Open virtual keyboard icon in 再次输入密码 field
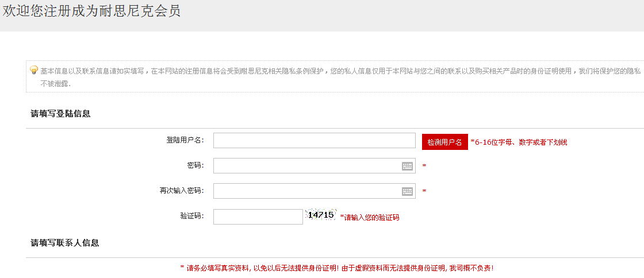This screenshot has height=278, width=644. 407,191
